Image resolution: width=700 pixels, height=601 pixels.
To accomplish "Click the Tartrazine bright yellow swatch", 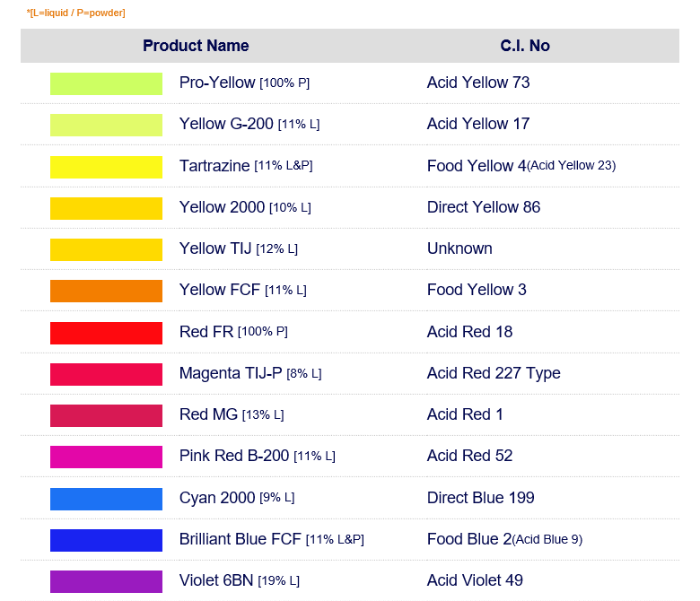I will 106,167.
